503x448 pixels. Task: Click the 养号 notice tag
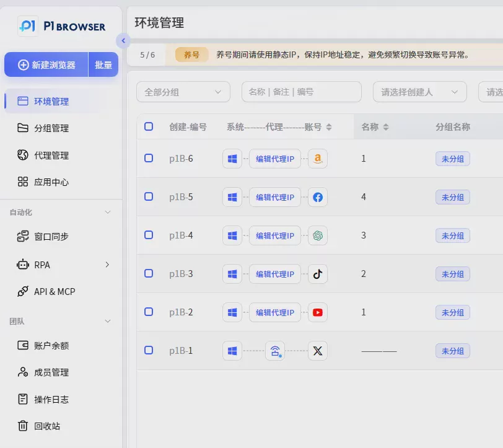click(x=191, y=55)
